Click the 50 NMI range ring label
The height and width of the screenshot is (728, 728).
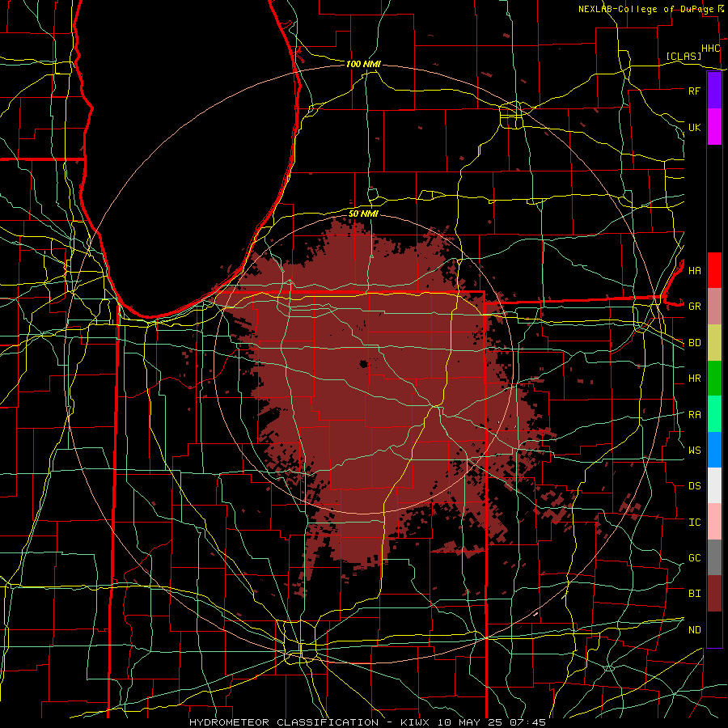363,214
